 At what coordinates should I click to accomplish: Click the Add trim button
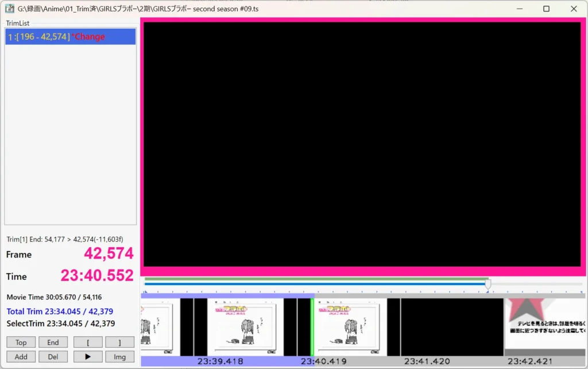[21, 356]
